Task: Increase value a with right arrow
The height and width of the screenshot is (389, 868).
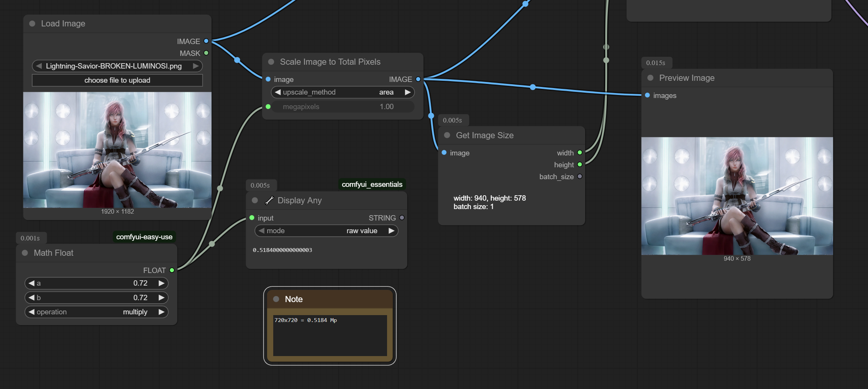Action: tap(161, 283)
